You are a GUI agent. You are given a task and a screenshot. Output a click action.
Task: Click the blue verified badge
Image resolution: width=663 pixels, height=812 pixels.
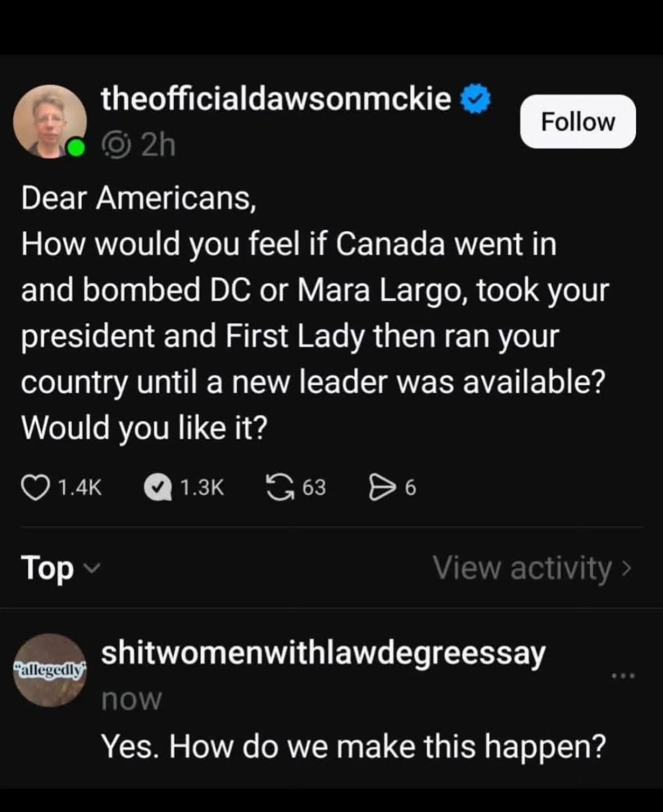(x=476, y=100)
